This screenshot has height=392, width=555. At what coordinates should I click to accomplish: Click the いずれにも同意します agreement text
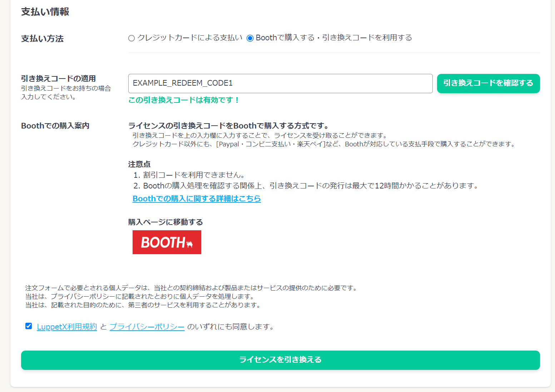231,327
